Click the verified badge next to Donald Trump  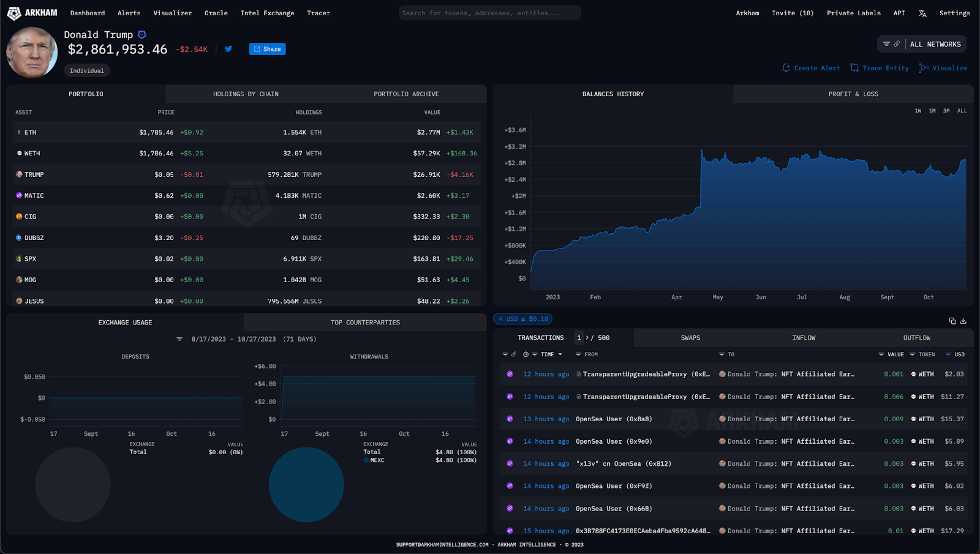142,35
